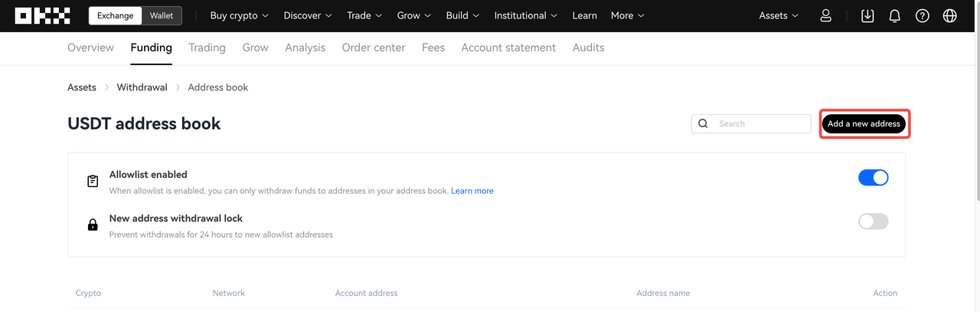Click the download app icon
The width and height of the screenshot is (980, 312).
tap(867, 15)
